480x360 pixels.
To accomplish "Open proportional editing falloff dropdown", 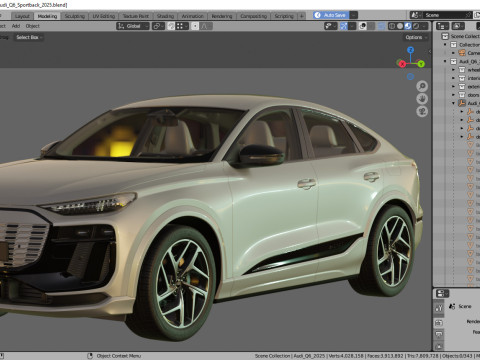I will pos(206,26).
